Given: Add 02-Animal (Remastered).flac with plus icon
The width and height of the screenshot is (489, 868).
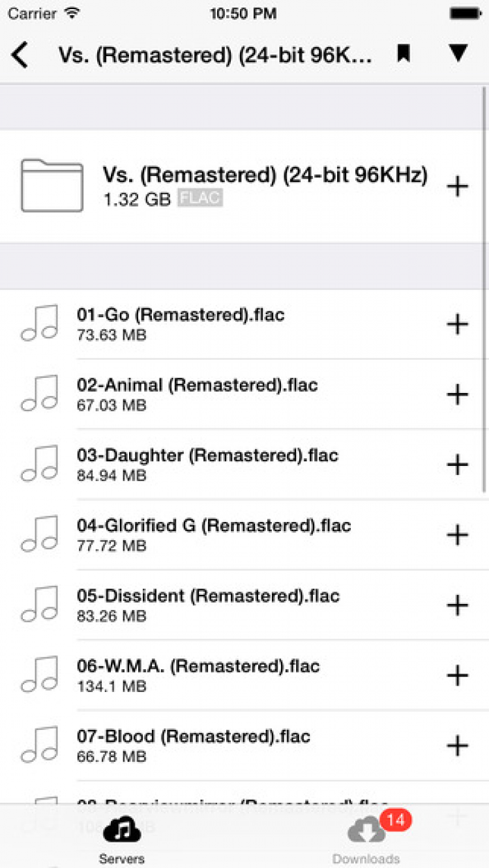Looking at the screenshot, I should [x=458, y=394].
